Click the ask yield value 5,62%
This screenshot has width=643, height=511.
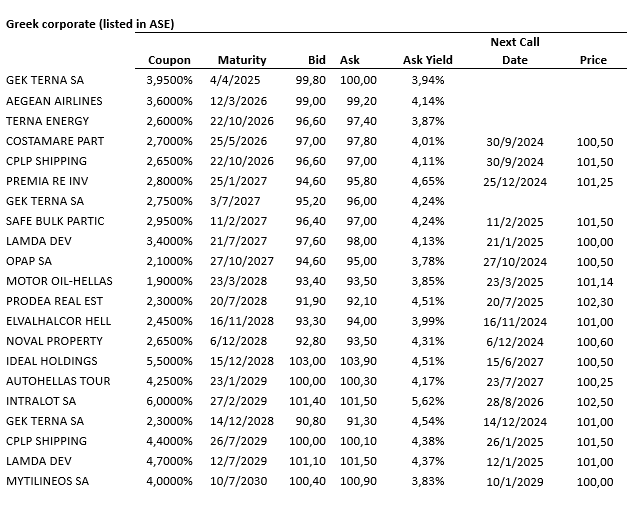428,401
